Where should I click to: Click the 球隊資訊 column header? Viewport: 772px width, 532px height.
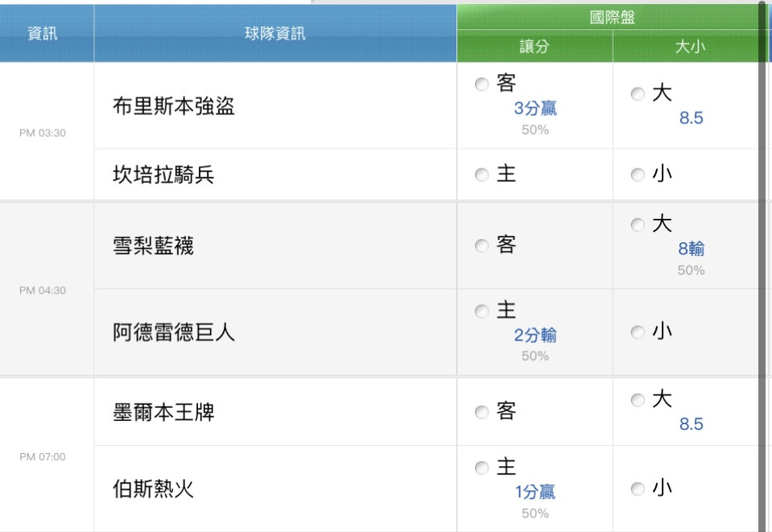pyautogui.click(x=275, y=34)
